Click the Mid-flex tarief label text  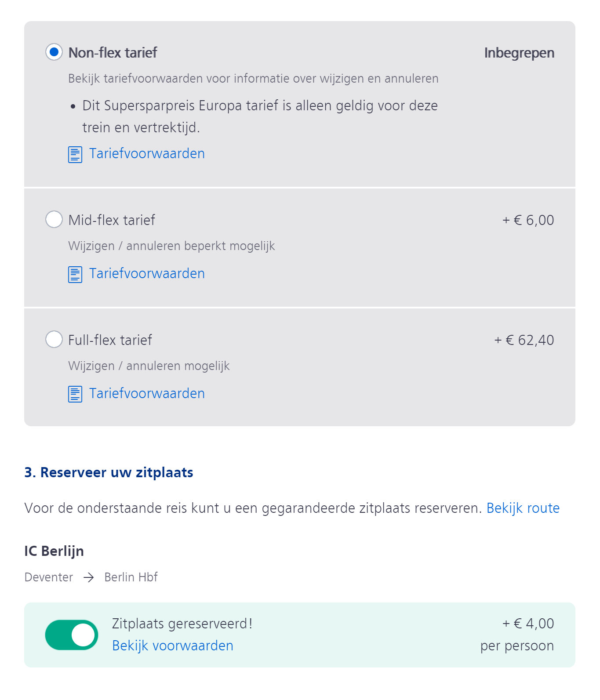(x=112, y=220)
